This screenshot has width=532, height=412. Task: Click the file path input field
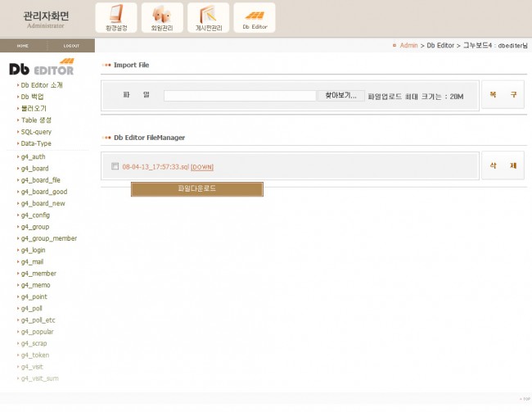[239, 96]
